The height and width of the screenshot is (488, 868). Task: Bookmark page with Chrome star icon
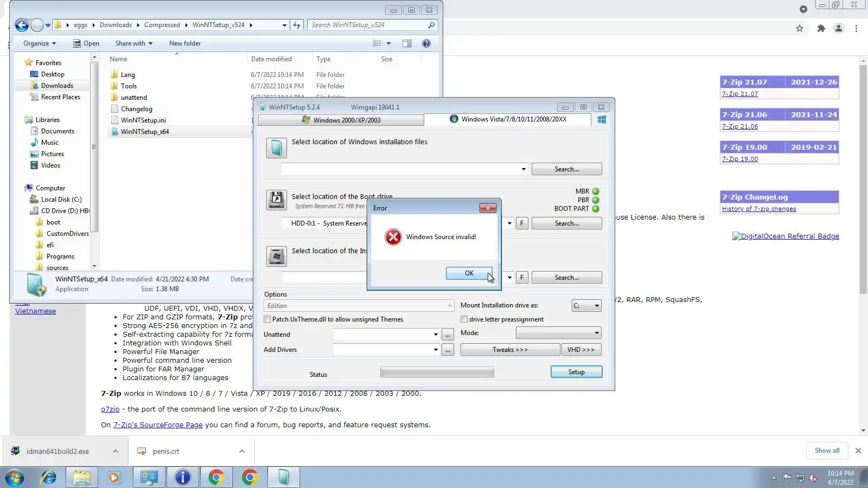point(800,28)
